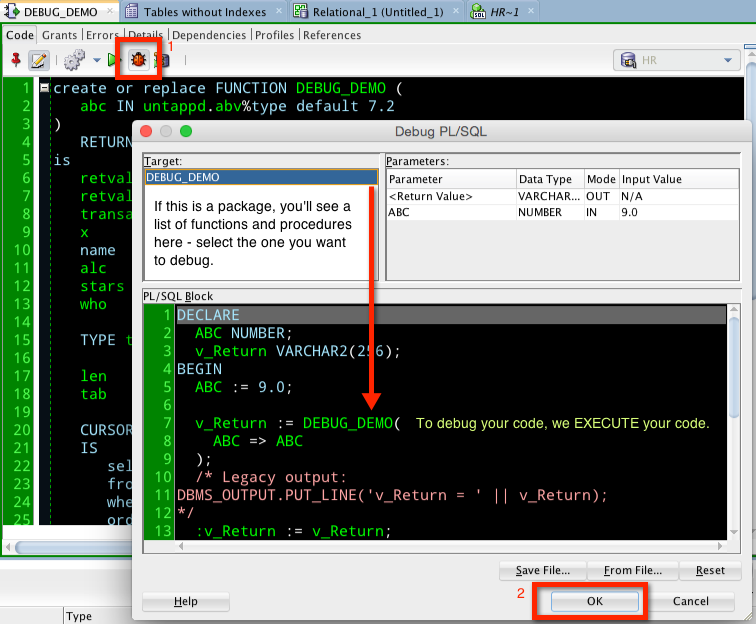756x624 pixels.
Task: Click line number 7 in the block gutter
Action: tap(167, 423)
